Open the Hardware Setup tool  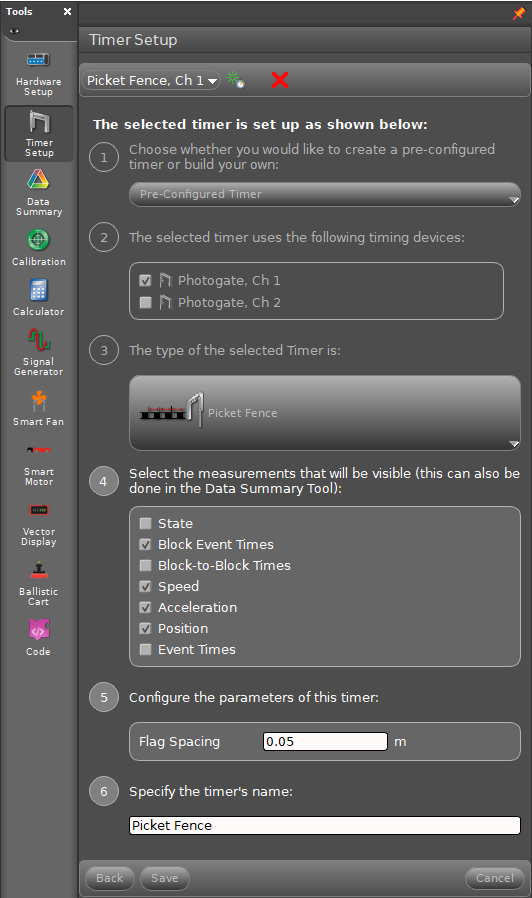[38, 74]
